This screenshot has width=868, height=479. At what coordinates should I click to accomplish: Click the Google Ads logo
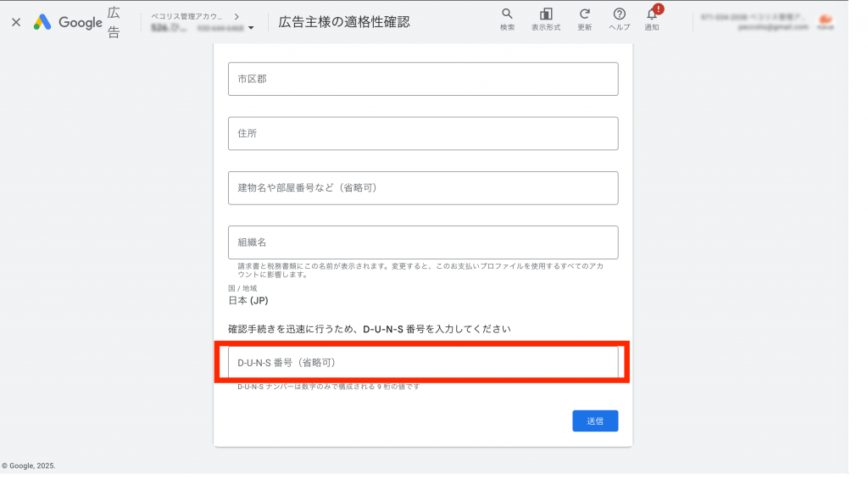point(42,23)
